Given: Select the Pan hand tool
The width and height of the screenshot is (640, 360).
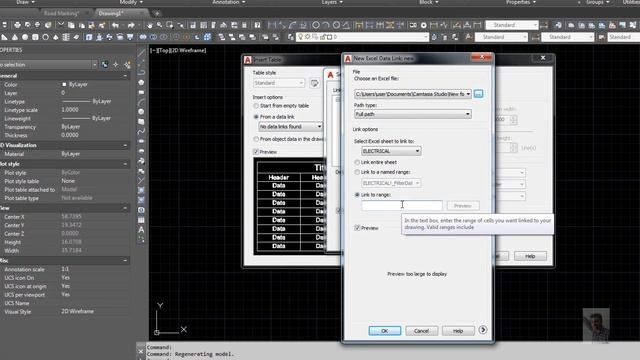Looking at the screenshot, I should pos(150,25).
